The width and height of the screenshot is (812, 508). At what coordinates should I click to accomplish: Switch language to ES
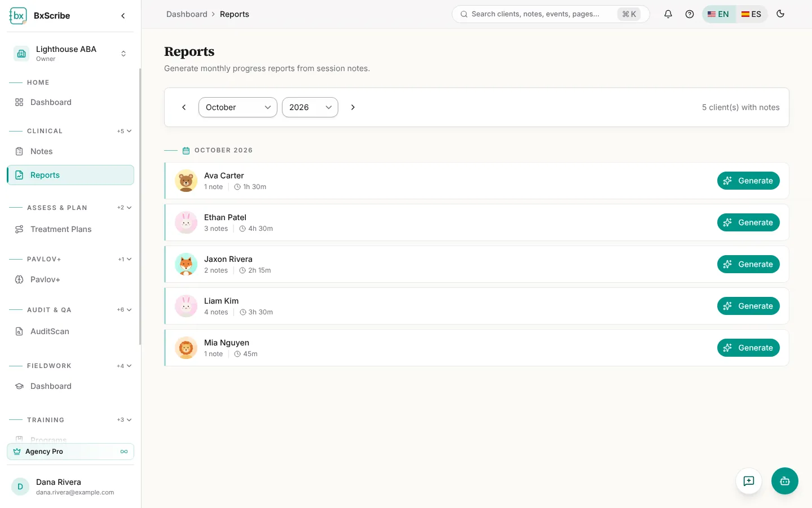(751, 14)
